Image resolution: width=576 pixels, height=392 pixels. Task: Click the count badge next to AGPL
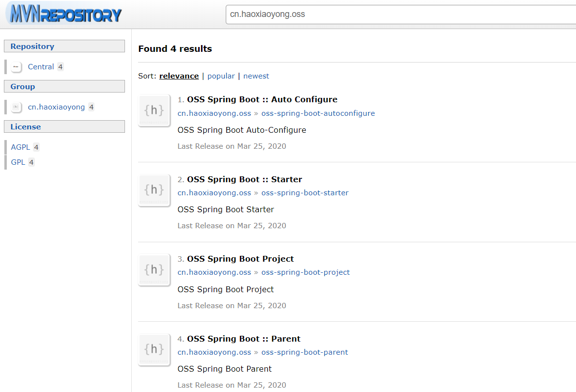(36, 147)
